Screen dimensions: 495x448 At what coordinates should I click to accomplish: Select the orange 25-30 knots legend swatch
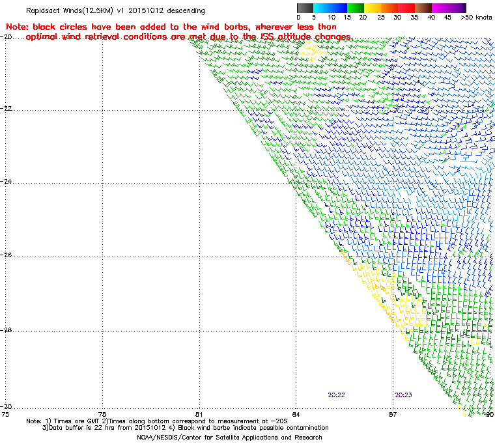pyautogui.click(x=389, y=8)
